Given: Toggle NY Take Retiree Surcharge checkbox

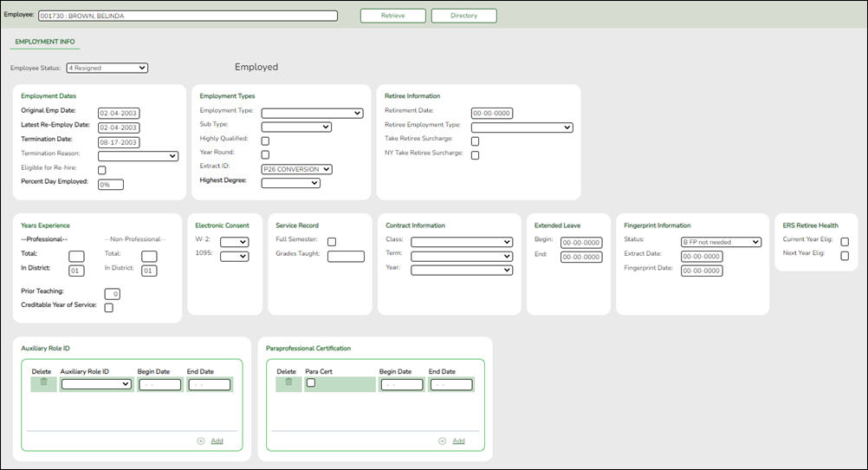Looking at the screenshot, I should [x=475, y=155].
